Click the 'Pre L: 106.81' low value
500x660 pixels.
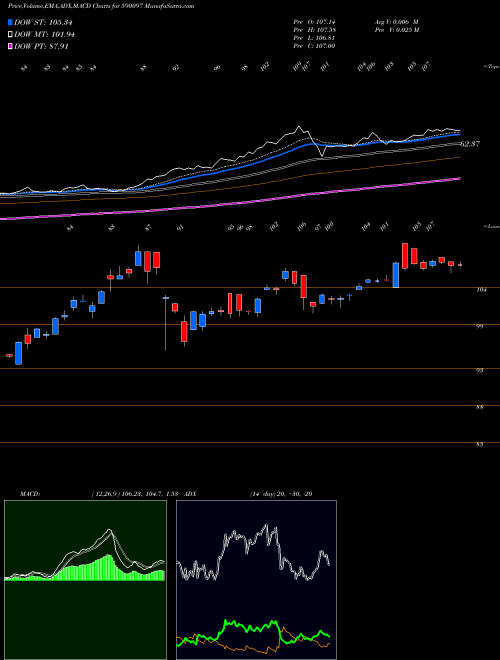(314, 38)
